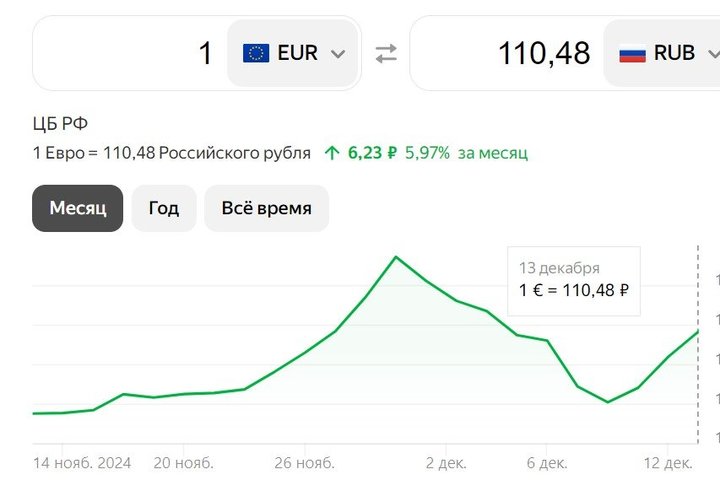Click the 26 нояб. date axis label

click(x=305, y=463)
